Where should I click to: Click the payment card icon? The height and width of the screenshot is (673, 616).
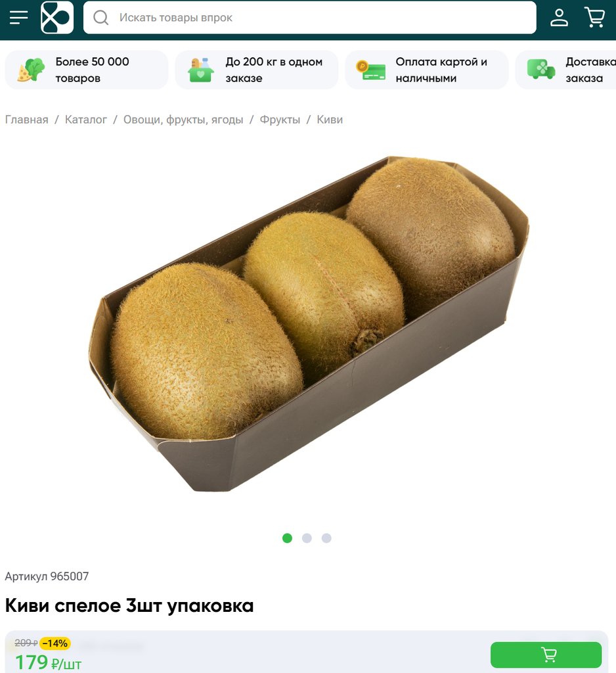tap(370, 70)
